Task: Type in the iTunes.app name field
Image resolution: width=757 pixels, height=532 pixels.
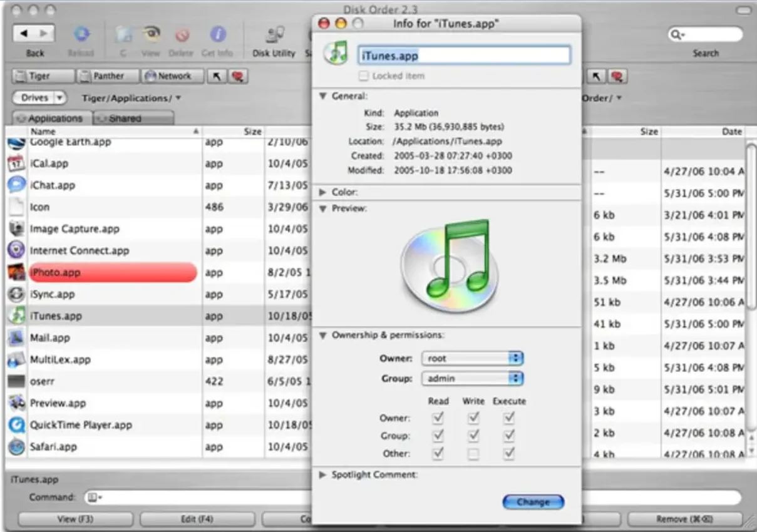Action: point(463,55)
